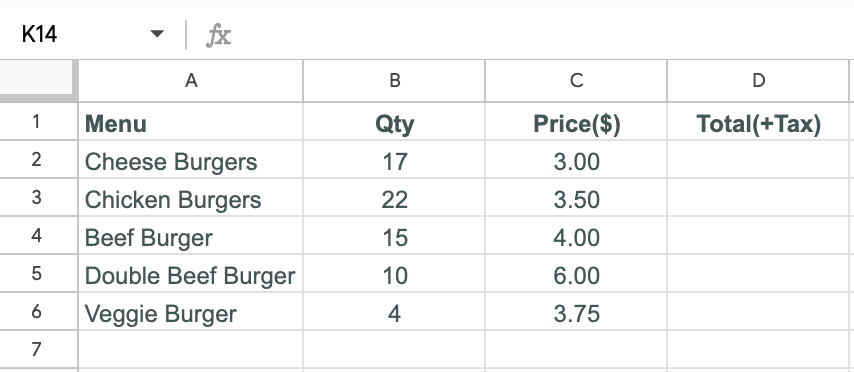Select the Chicken Burgers quantity 22 cell
854x372 pixels.
point(394,198)
